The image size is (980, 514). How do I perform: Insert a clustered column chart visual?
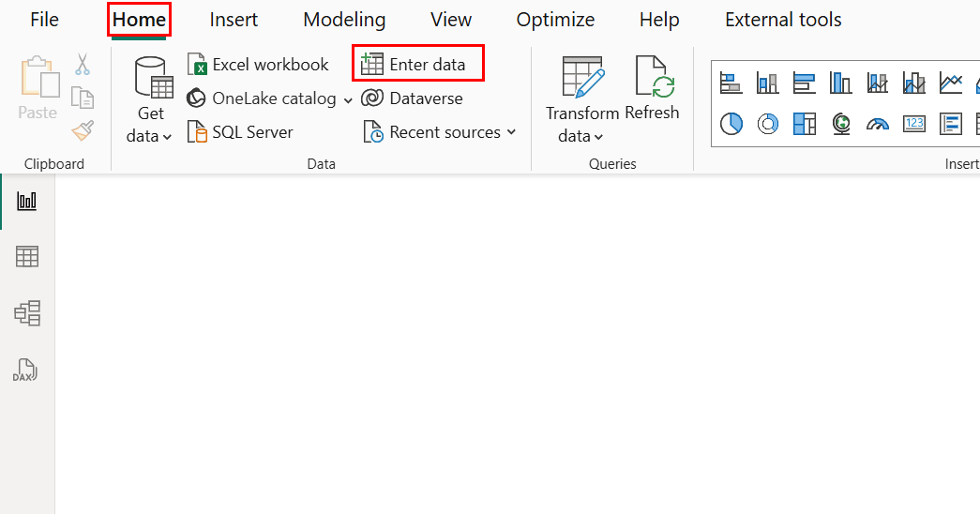[x=840, y=83]
